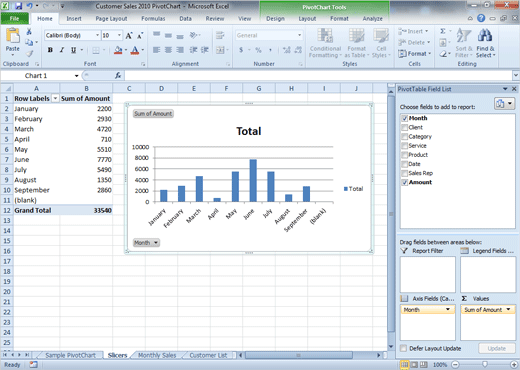Check the Client field
The width and height of the screenshot is (520, 370).
[x=405, y=127]
